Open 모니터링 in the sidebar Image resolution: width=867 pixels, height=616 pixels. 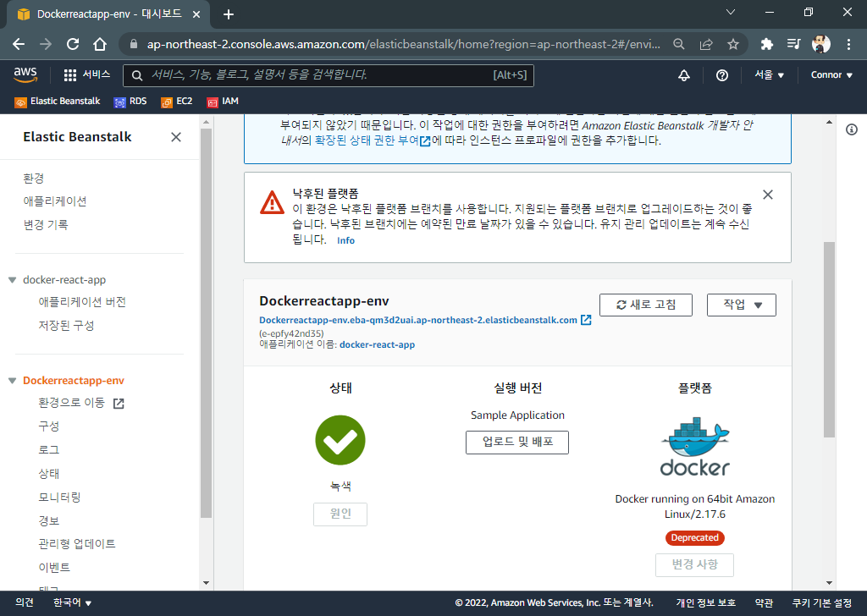coord(59,498)
